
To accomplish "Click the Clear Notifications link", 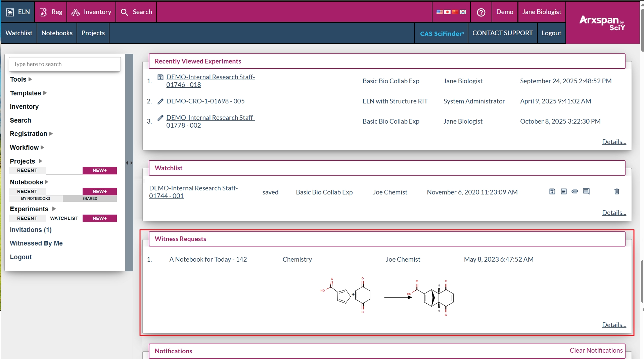I will tap(596, 350).
